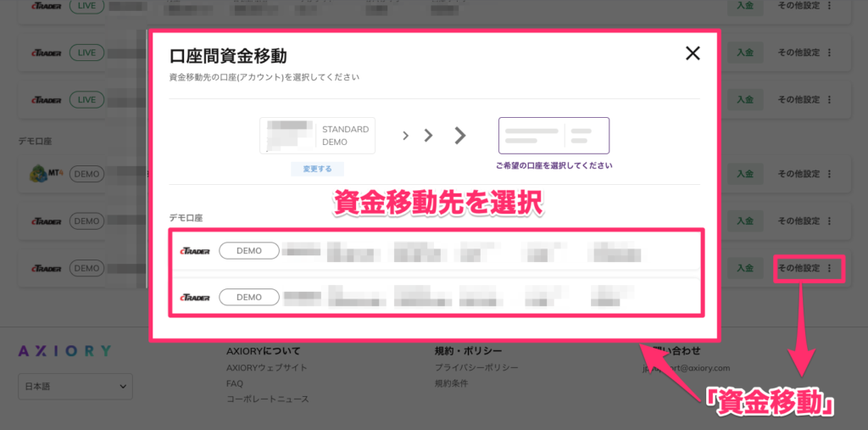Click the DEMO badge next to the MT4 icon
This screenshot has height=430, width=868.
(x=86, y=174)
